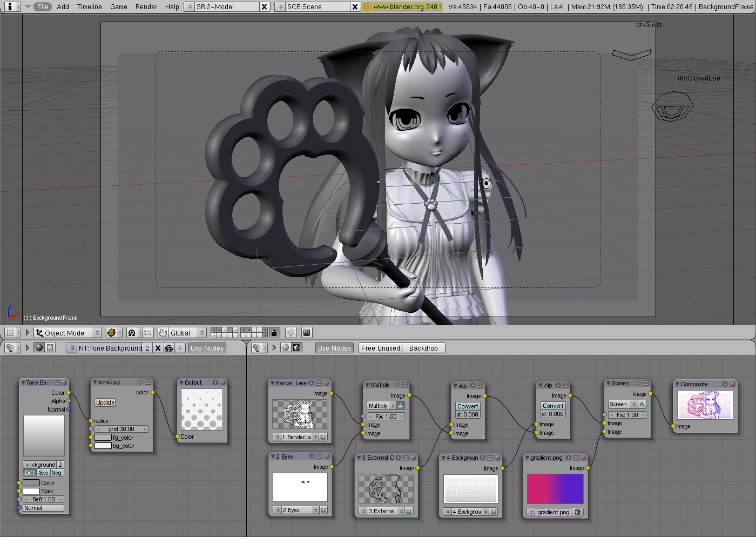This screenshot has width=756, height=537.
Task: Delete the Tone.Background node tree link (X)
Action: 158,348
